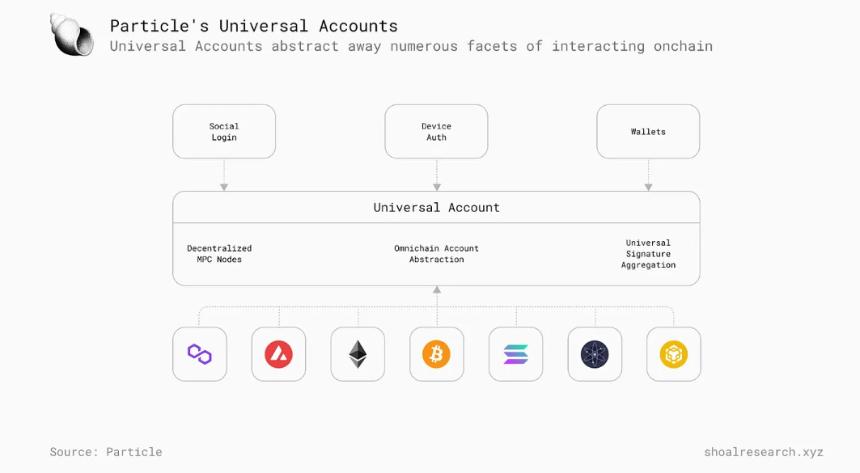Image resolution: width=860 pixels, height=473 pixels.
Task: Select Decentralized MPC Nodes label
Action: coord(219,254)
